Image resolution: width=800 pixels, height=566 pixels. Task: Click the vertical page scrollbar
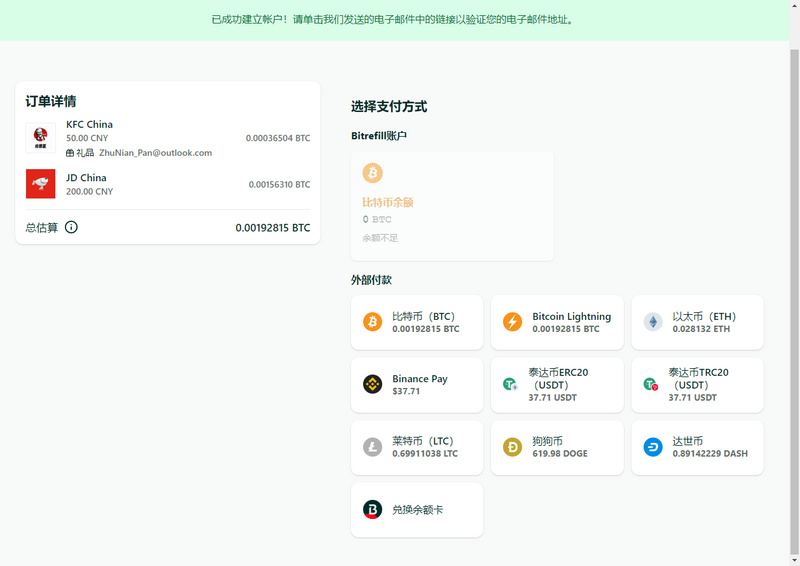[794, 301]
